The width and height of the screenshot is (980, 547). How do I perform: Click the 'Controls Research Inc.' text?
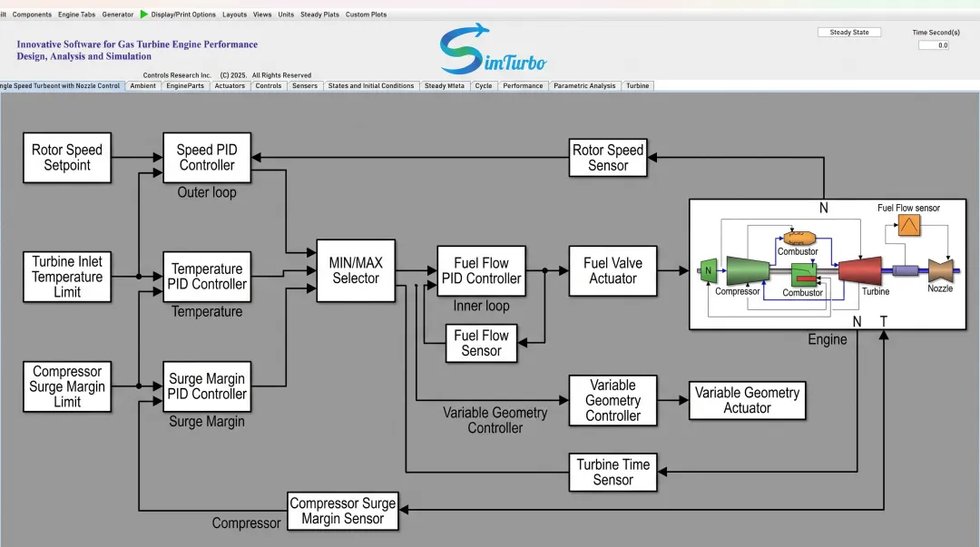177,75
